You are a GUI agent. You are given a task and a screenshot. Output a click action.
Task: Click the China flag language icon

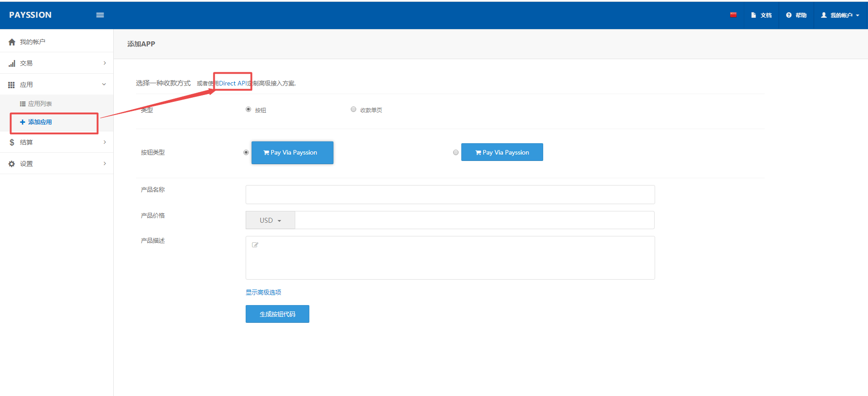pyautogui.click(x=733, y=15)
